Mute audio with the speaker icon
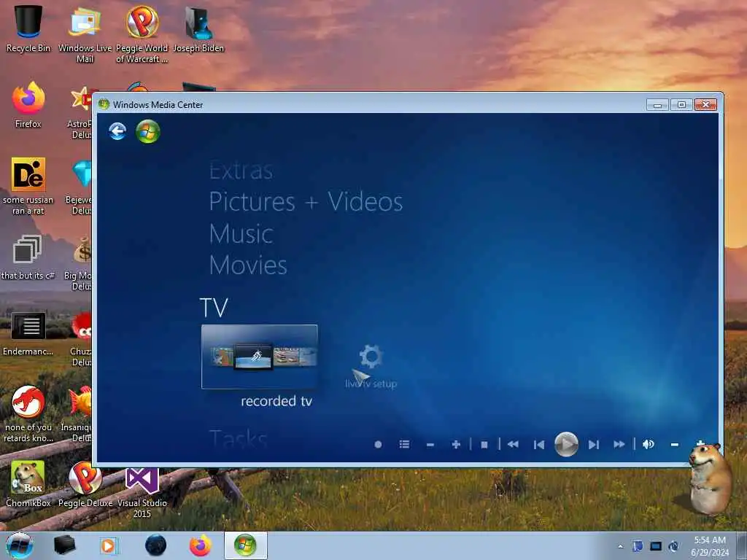 (649, 444)
